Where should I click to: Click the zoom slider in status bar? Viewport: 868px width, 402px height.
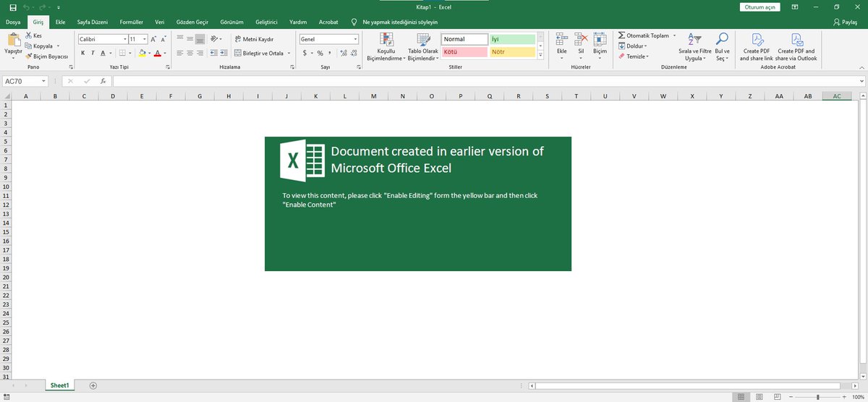coord(817,397)
